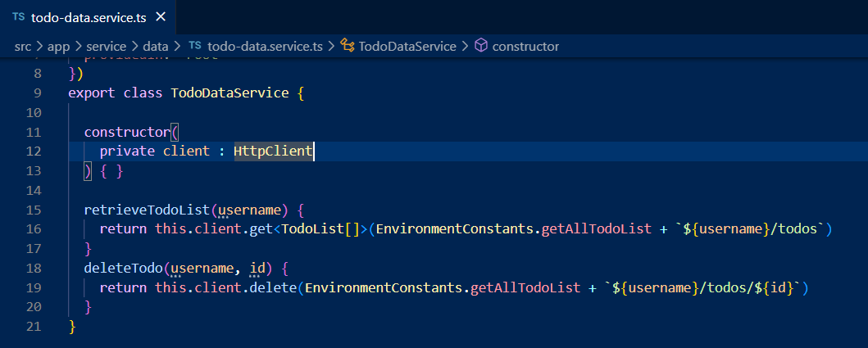Click line number 15 in the gutter
This screenshot has height=348, width=868.
click(x=34, y=210)
